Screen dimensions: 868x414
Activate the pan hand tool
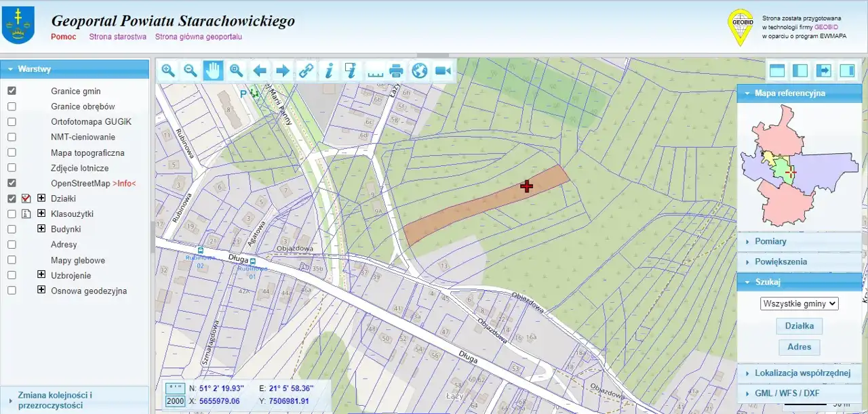pyautogui.click(x=214, y=70)
